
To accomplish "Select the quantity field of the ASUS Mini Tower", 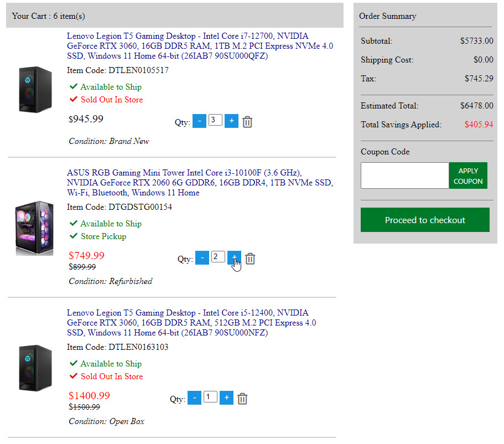I will coord(218,257).
